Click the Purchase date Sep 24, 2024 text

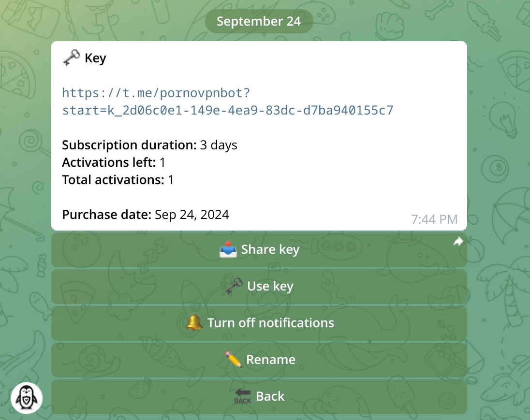click(146, 215)
